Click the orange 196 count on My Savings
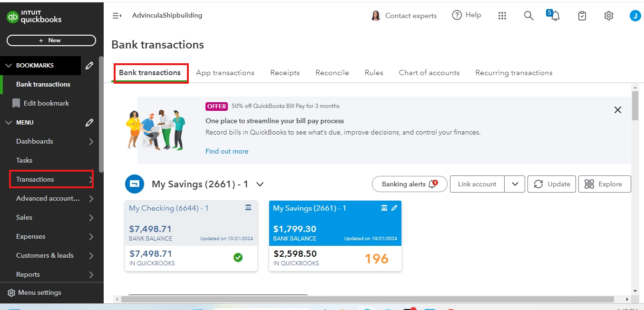The height and width of the screenshot is (310, 644). pyautogui.click(x=377, y=259)
